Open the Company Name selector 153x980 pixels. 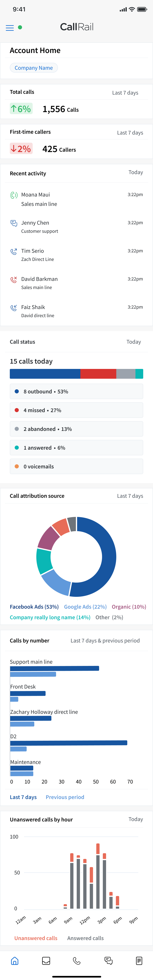(x=34, y=68)
